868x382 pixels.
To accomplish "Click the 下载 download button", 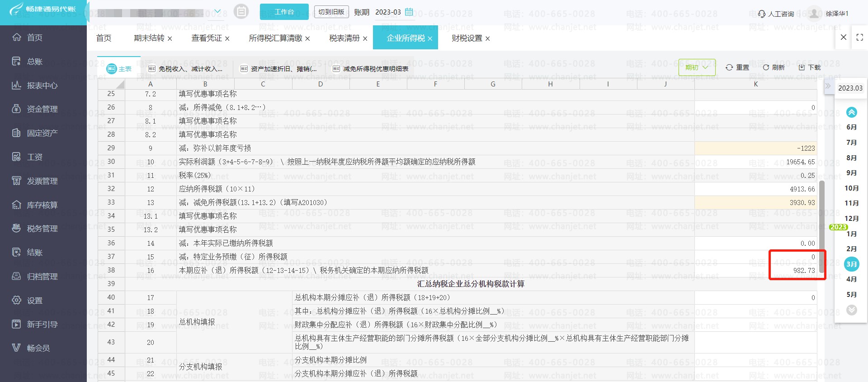I will 809,67.
